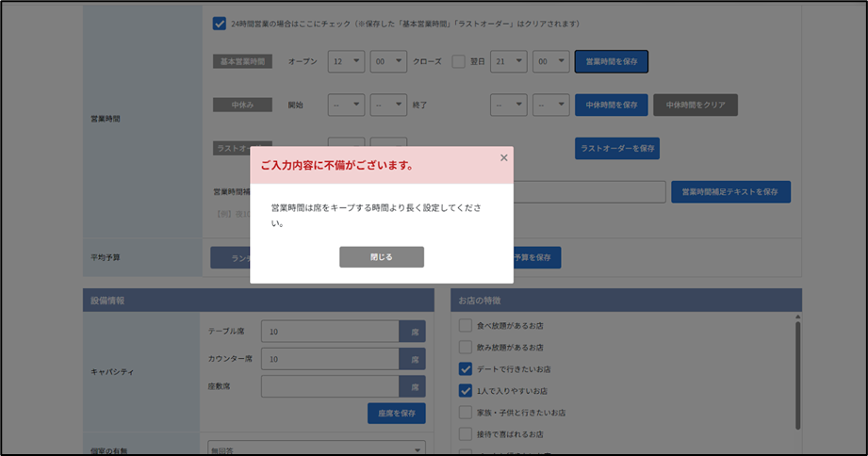
Task: Click the テーブル席 input field
Action: (x=330, y=332)
